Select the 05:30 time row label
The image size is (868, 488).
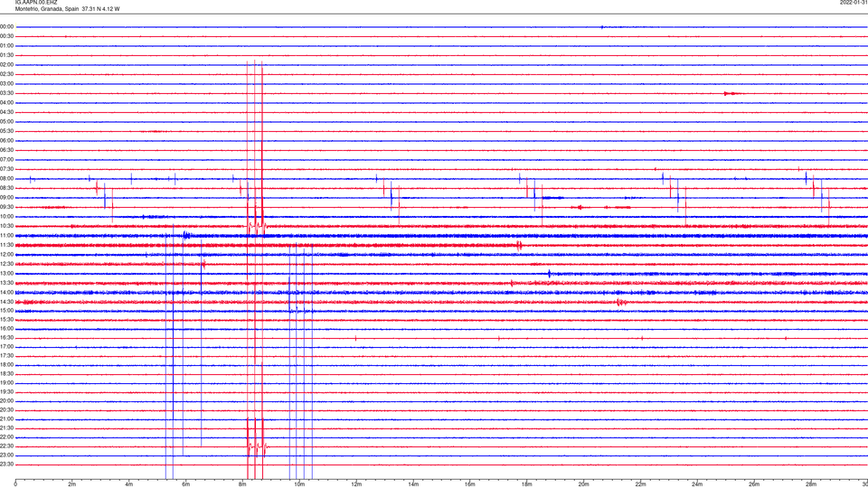(6, 131)
